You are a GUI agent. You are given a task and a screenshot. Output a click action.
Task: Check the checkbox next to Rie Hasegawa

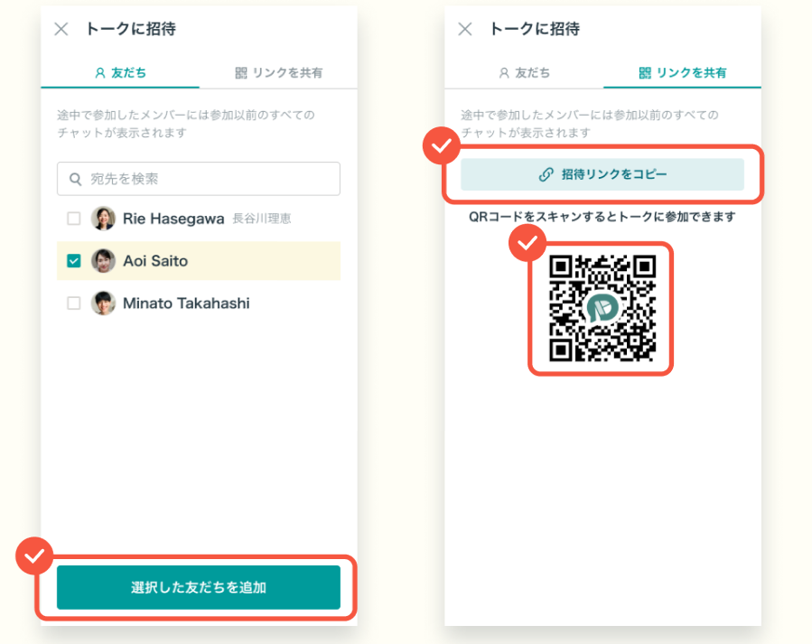pos(75,218)
